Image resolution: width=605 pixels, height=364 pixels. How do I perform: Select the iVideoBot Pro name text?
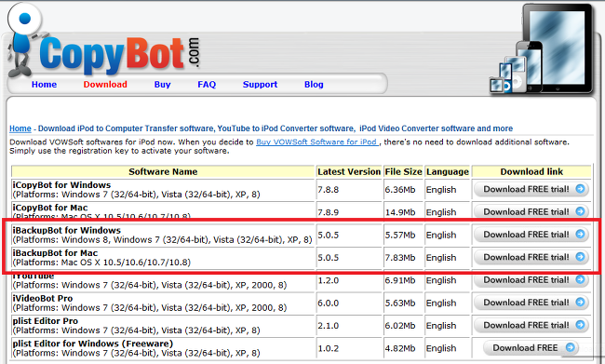click(43, 299)
